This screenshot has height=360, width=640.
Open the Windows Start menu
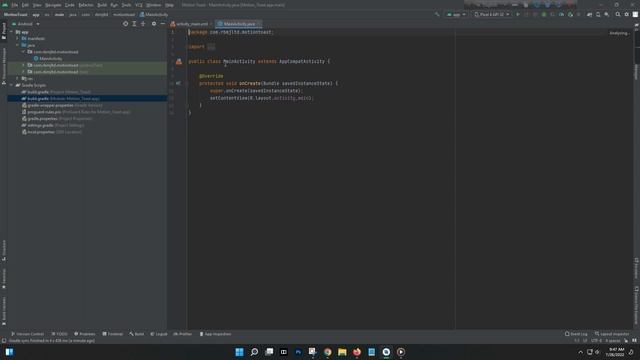pyautogui.click(x=240, y=352)
